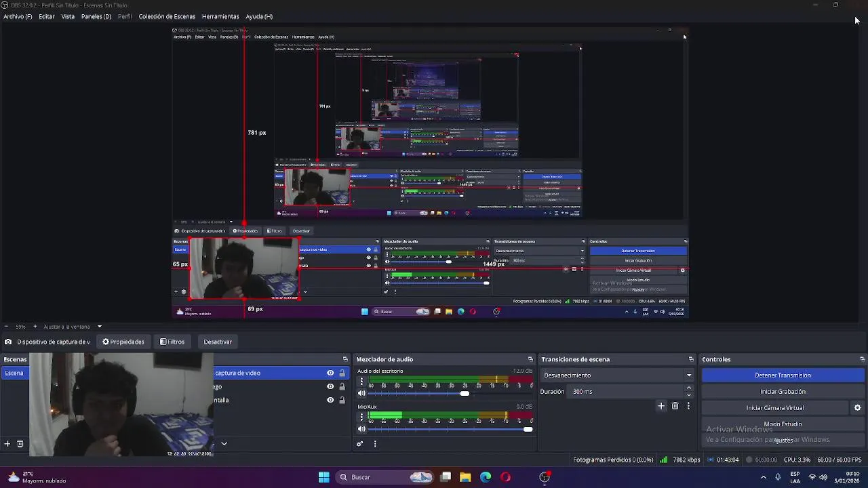Zoom out preview with minus icon
This screenshot has height=488, width=868.
tap(6, 327)
